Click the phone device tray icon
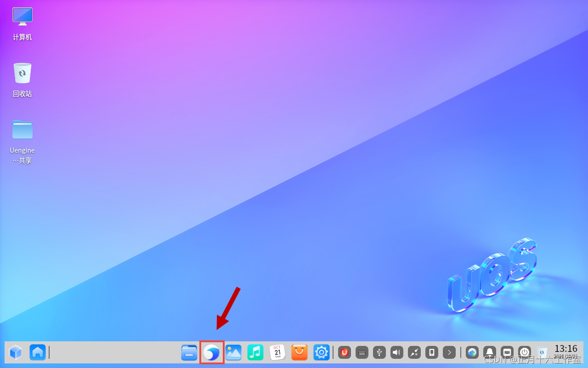Viewport: 588px width, 368px height. 432,353
